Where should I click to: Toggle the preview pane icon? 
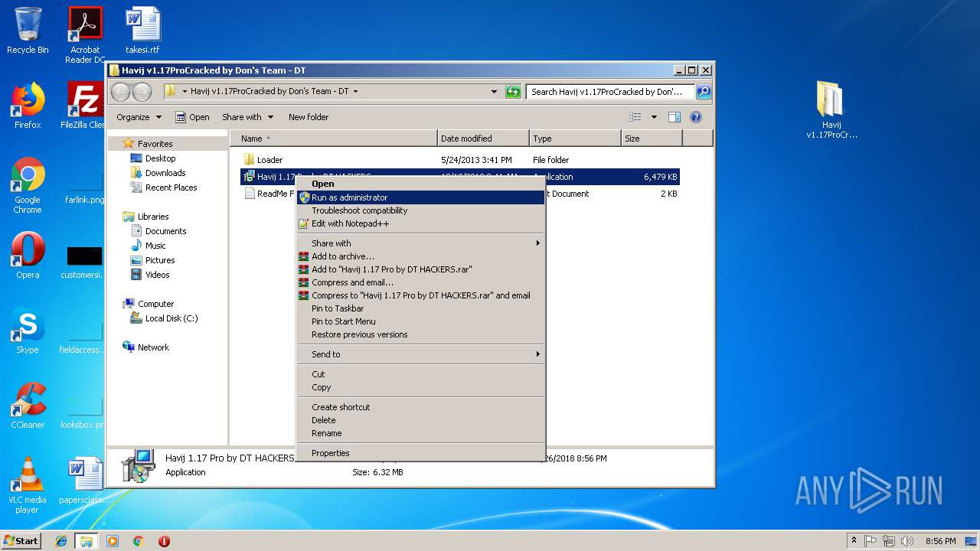click(675, 117)
